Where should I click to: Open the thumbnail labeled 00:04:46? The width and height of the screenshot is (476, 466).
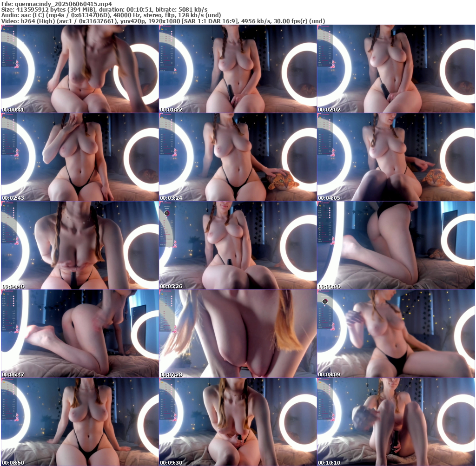click(79, 245)
